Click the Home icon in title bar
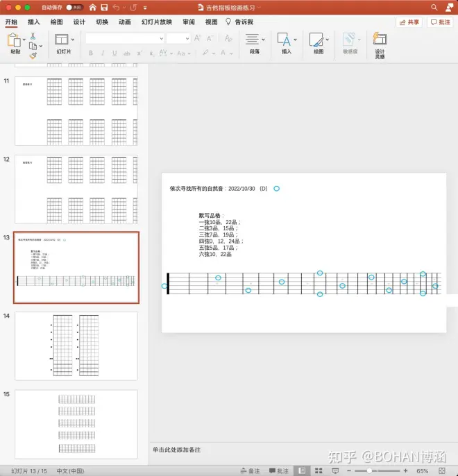This screenshot has width=458, height=476. click(92, 7)
